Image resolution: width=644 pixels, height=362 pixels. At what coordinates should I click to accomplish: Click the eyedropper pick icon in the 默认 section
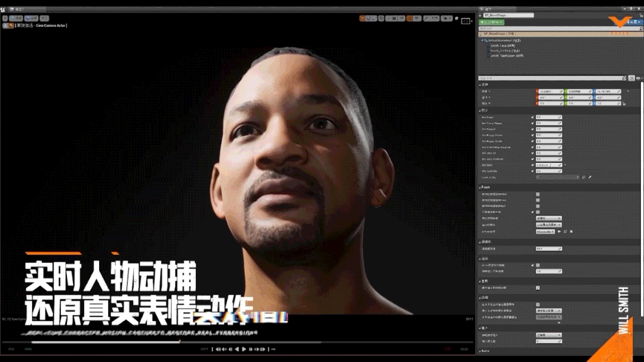pyautogui.click(x=590, y=177)
